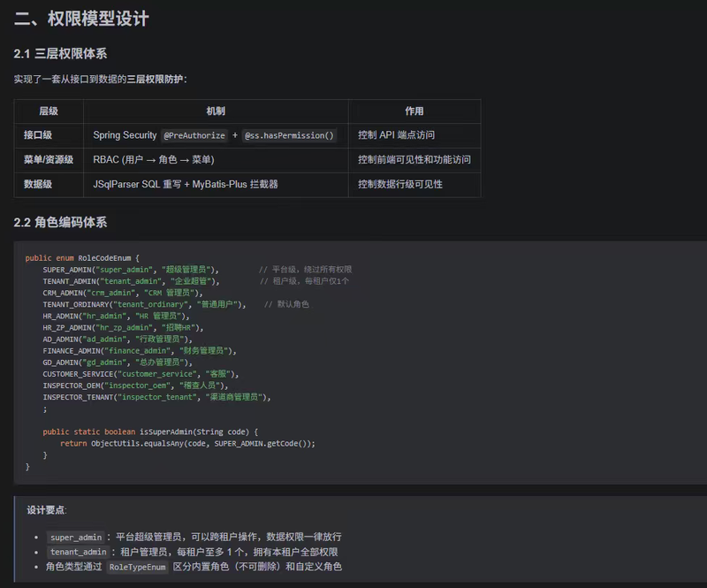The width and height of the screenshot is (707, 588).
Task: Click the inline code "tenant_admin" bullet
Action: [x=78, y=552]
